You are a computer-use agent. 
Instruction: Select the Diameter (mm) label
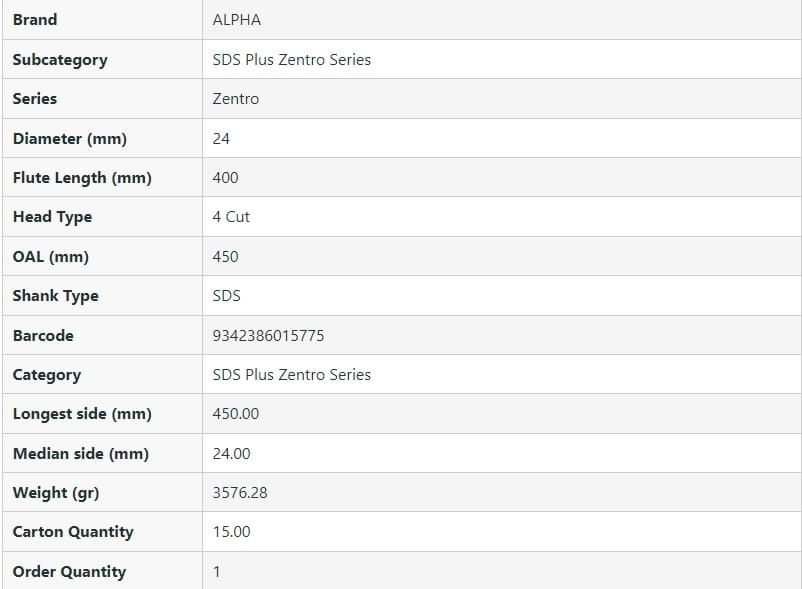(x=70, y=139)
